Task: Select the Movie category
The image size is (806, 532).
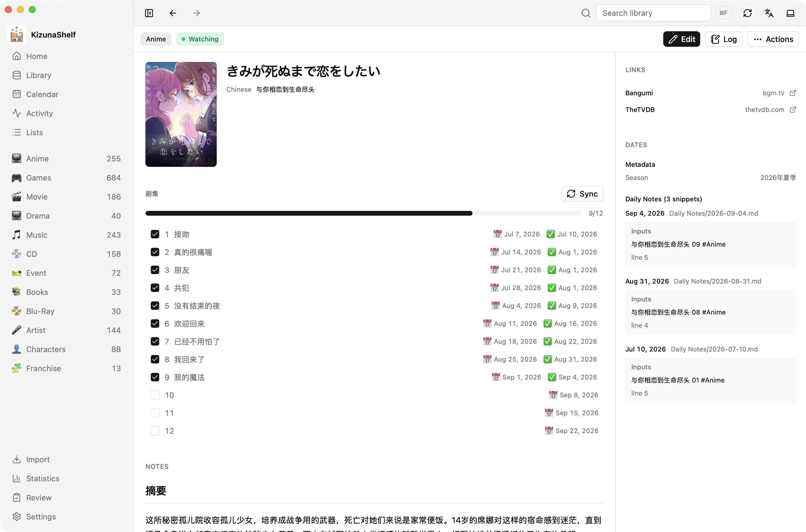Action: [66, 197]
